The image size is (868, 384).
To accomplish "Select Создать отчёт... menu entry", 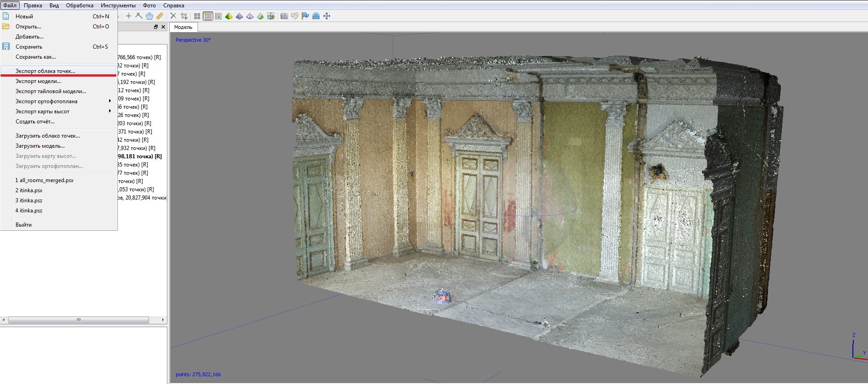I will 59,122.
